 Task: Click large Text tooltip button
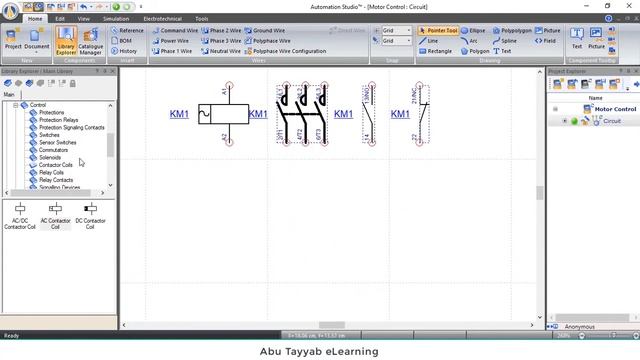click(577, 39)
